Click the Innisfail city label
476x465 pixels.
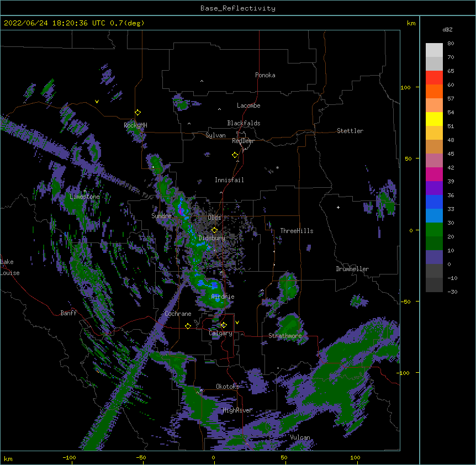pos(229,180)
